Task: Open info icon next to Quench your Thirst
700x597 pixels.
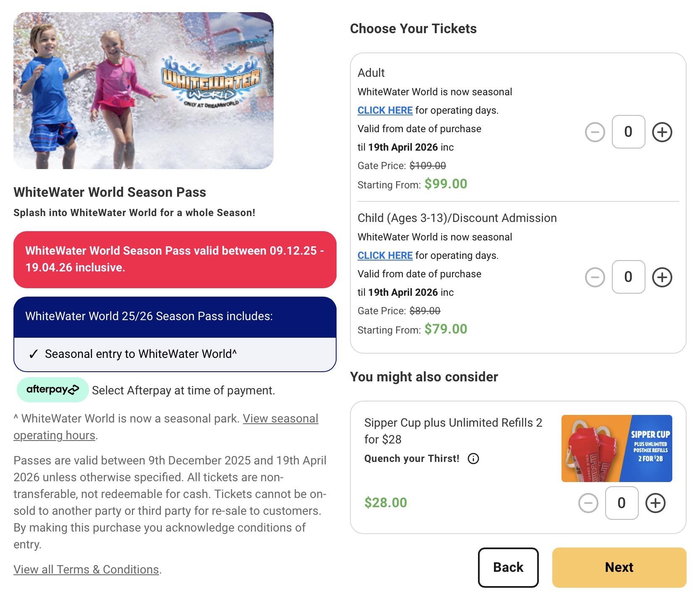Action: [x=473, y=459]
